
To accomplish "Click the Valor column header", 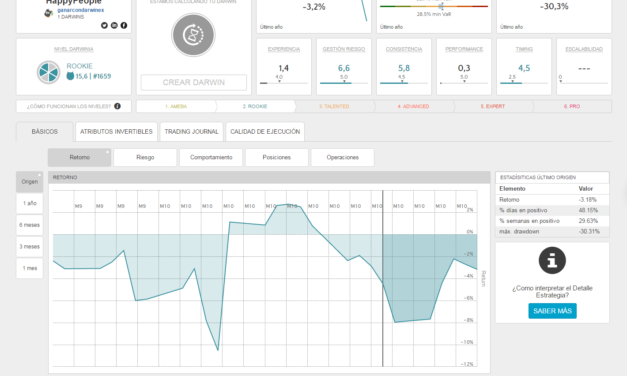I will [586, 188].
